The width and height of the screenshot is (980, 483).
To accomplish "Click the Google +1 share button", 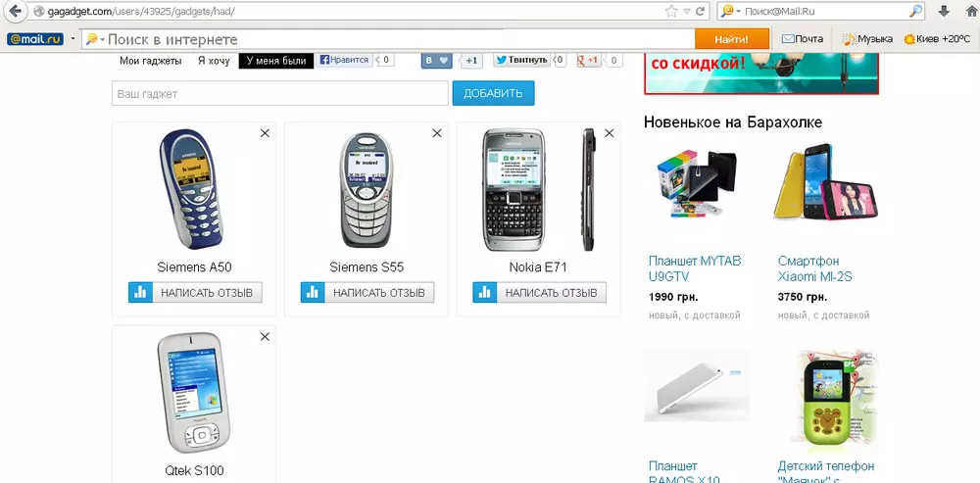I will (589, 60).
